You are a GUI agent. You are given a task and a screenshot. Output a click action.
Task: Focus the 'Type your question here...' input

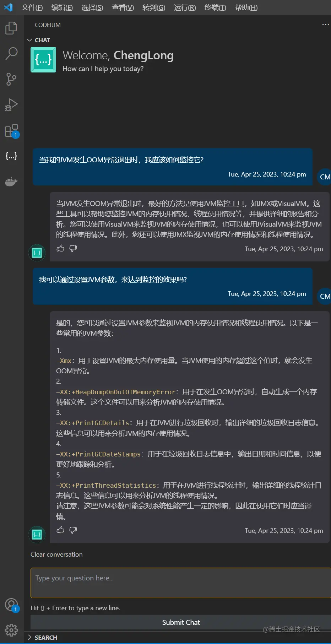coord(181,583)
